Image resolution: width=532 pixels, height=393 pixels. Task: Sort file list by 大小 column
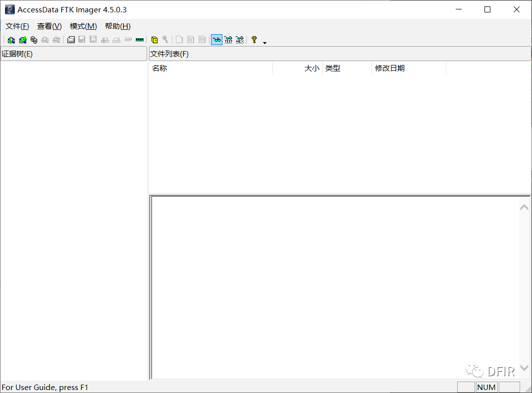(298, 68)
